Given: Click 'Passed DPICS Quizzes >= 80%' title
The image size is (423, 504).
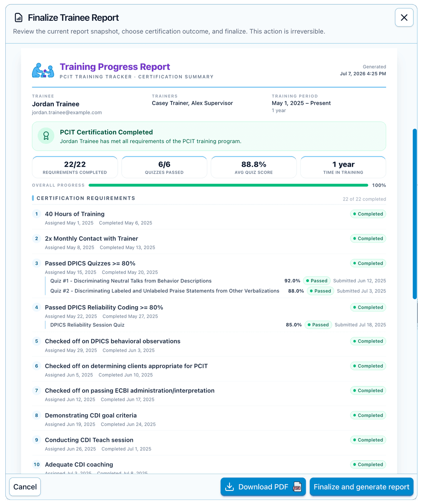Looking at the screenshot, I should click(90, 263).
